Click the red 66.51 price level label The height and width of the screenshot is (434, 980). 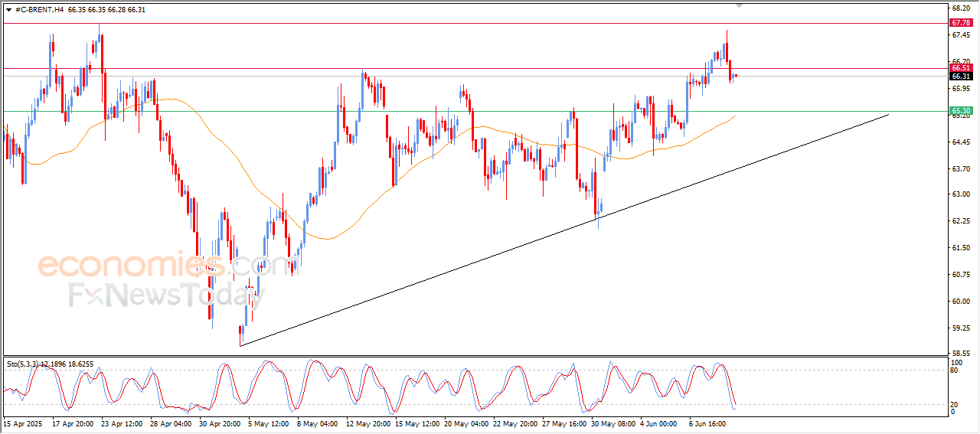tap(961, 68)
